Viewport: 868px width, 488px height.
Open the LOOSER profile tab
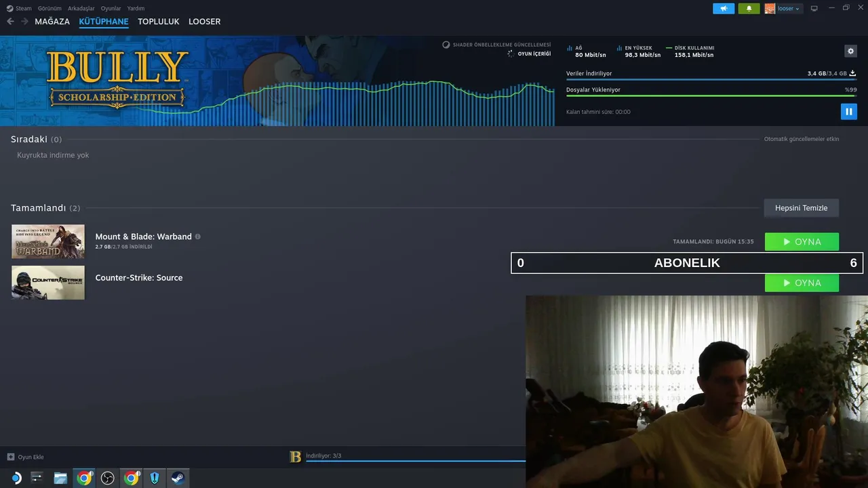(x=204, y=22)
